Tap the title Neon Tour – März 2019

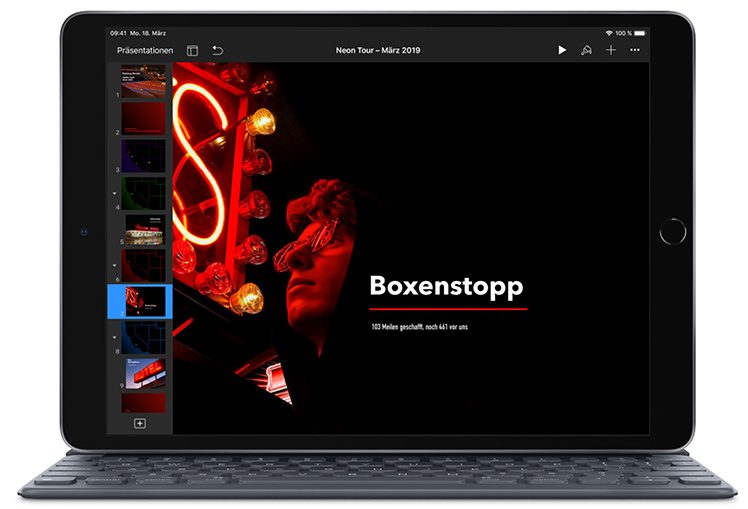click(x=379, y=50)
